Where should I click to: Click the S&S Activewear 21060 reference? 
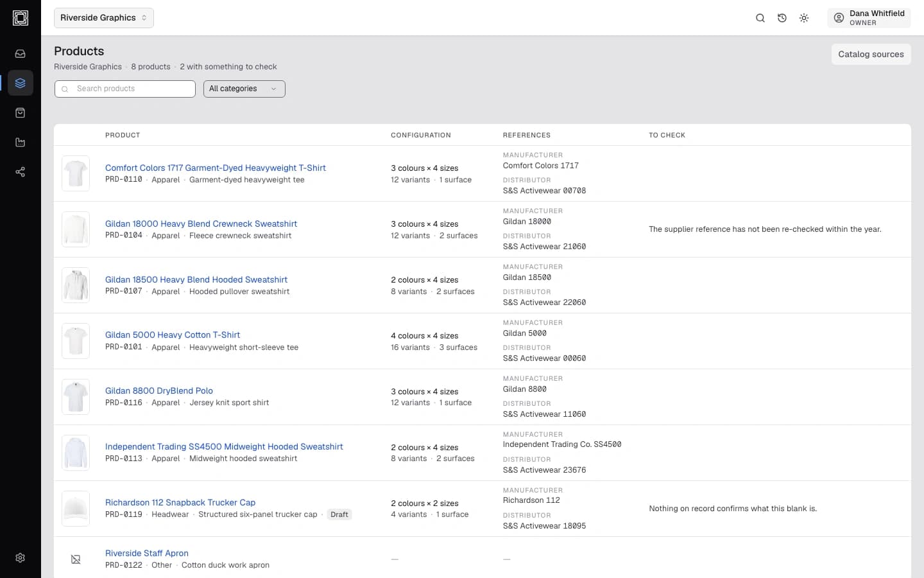(544, 247)
